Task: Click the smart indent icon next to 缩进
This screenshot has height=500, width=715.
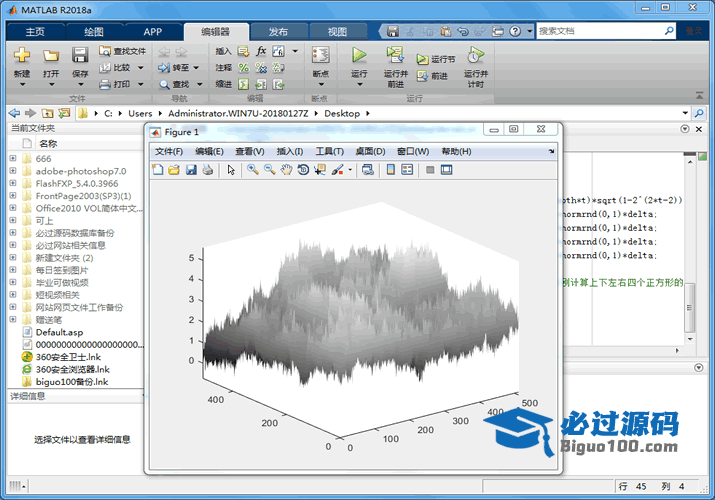Action: (x=244, y=84)
